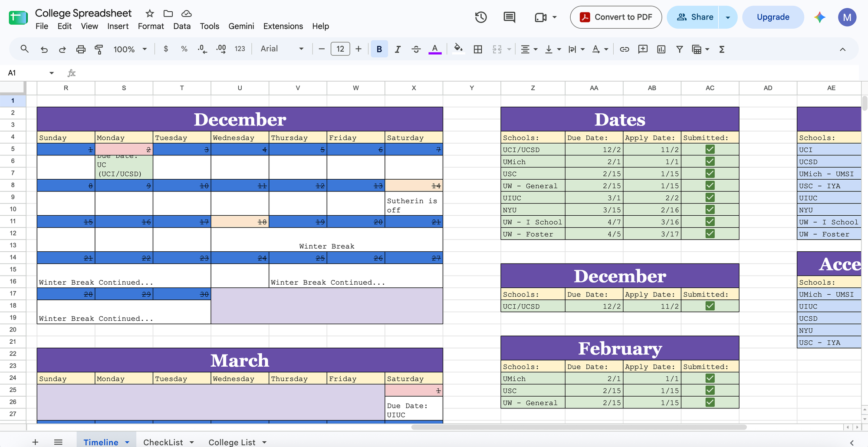Insert a link with chain icon

click(x=624, y=49)
